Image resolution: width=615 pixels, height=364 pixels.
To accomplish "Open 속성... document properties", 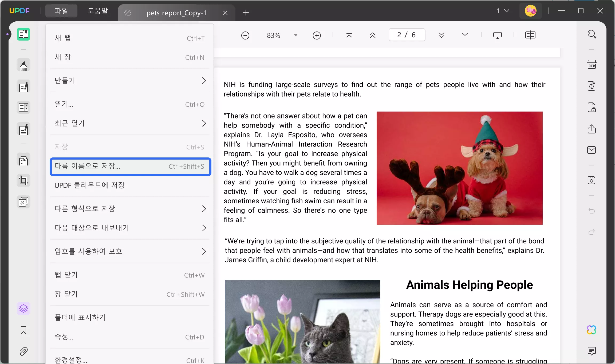I will point(130,337).
